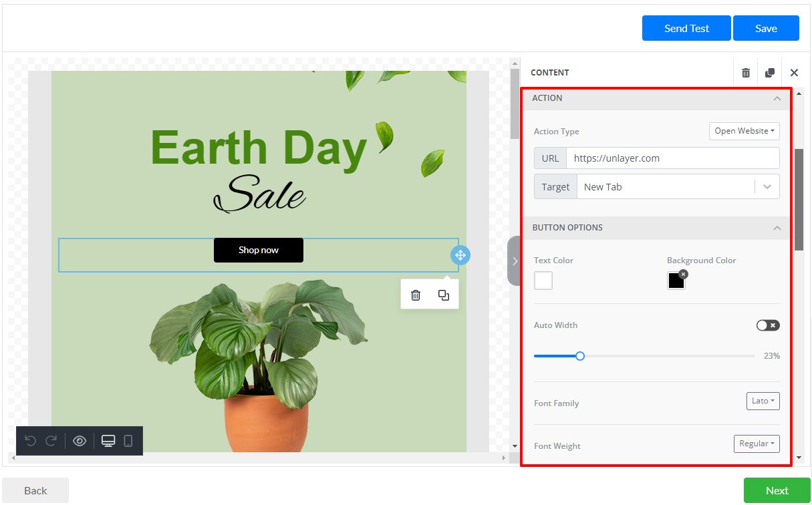This screenshot has width=812, height=505.
Task: Toggle the preview eye icon
Action: click(x=80, y=441)
